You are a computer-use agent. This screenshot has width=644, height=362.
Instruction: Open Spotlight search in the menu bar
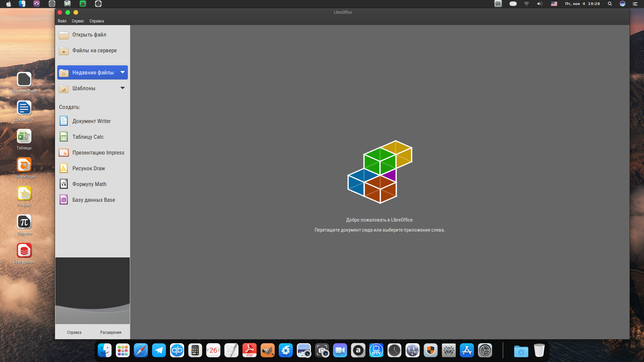609,4
